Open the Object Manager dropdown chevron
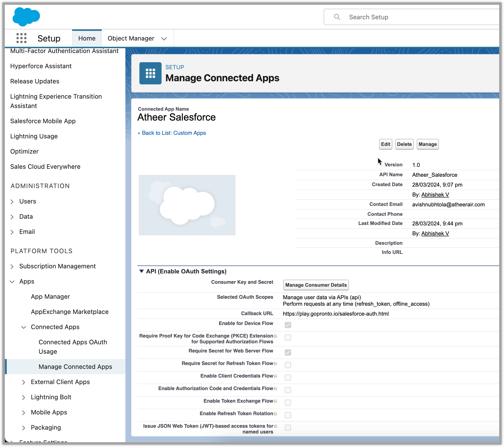 (x=164, y=39)
